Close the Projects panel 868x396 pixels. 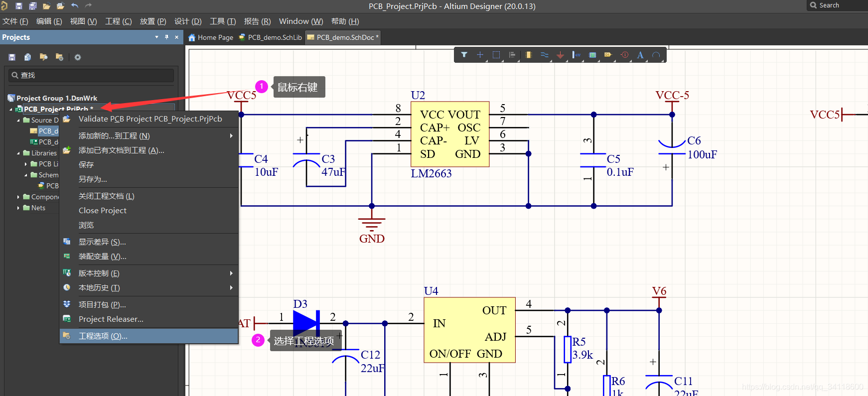point(176,37)
